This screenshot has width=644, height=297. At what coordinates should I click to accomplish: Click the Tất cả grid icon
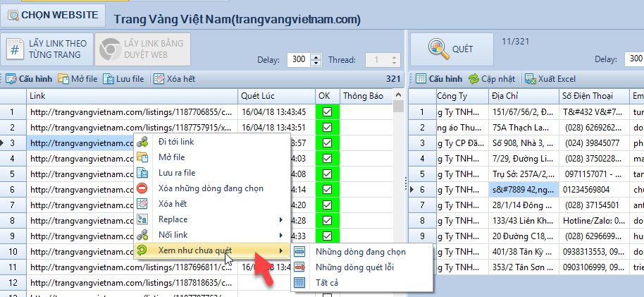[x=300, y=283]
